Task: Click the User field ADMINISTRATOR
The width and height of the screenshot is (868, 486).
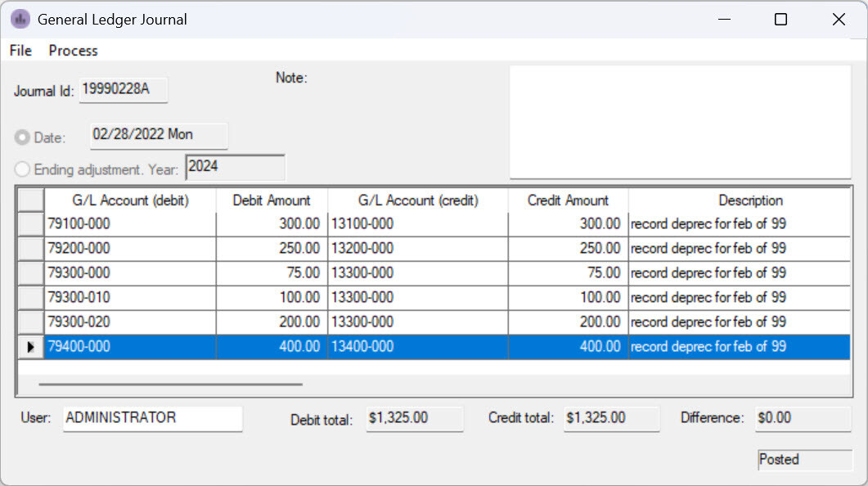Action: point(153,418)
